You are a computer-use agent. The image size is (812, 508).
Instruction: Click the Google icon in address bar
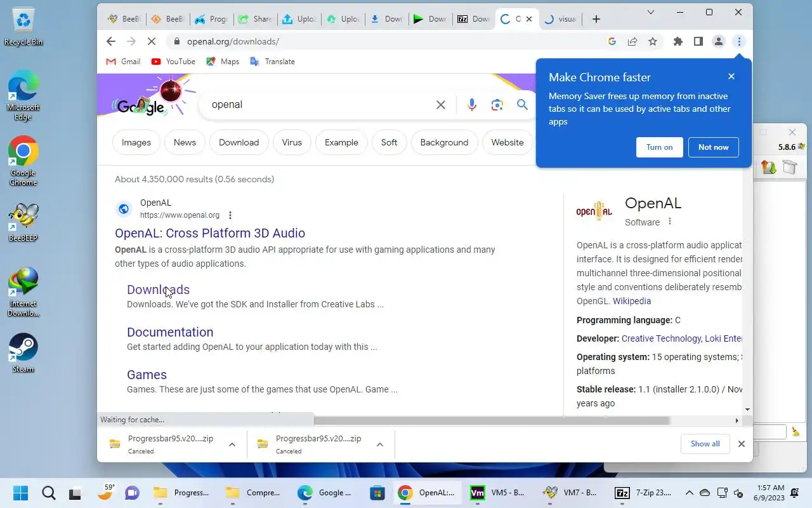point(612,41)
